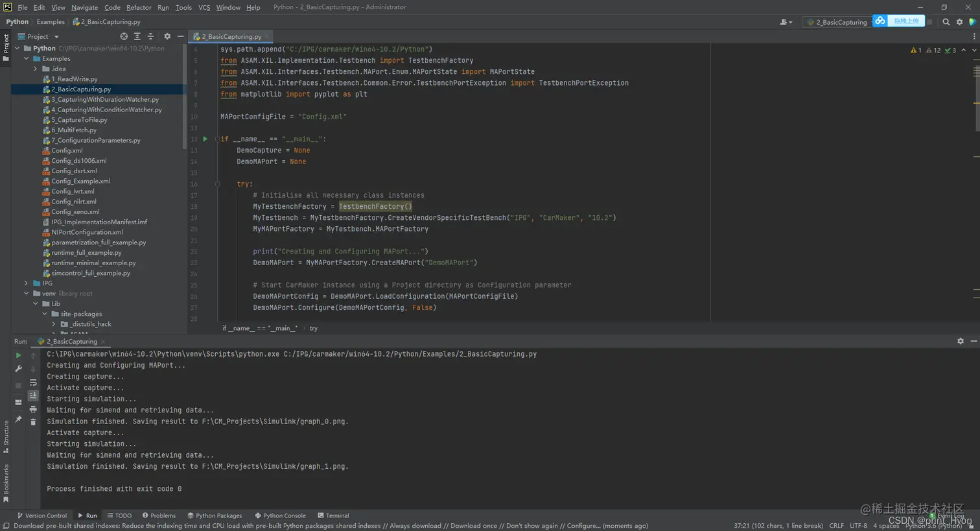Viewport: 980px width, 531px height.
Task: Open Python Packages tool window
Action: [215, 515]
